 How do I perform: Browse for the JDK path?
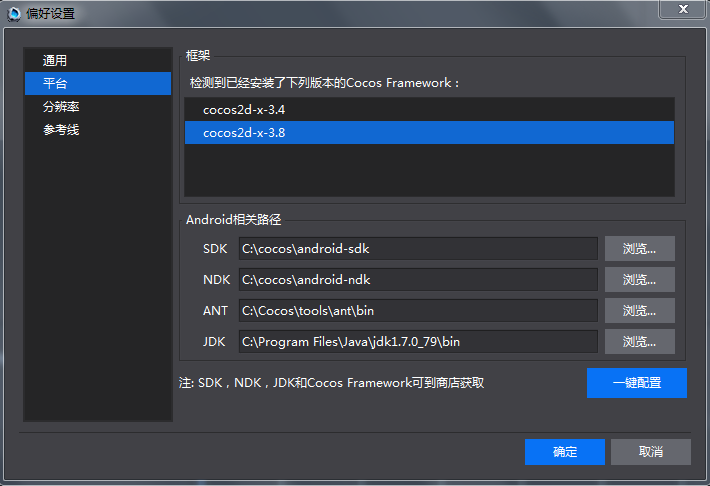pos(639,342)
